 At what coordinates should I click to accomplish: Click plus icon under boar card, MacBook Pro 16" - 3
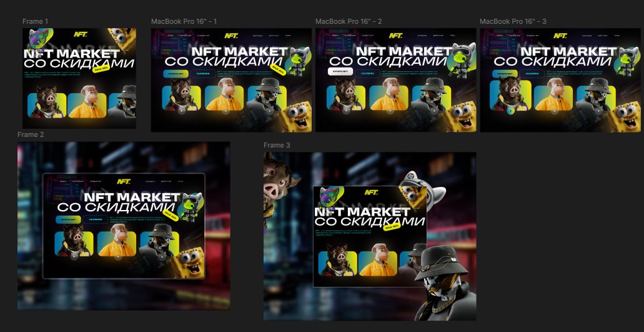[510, 111]
